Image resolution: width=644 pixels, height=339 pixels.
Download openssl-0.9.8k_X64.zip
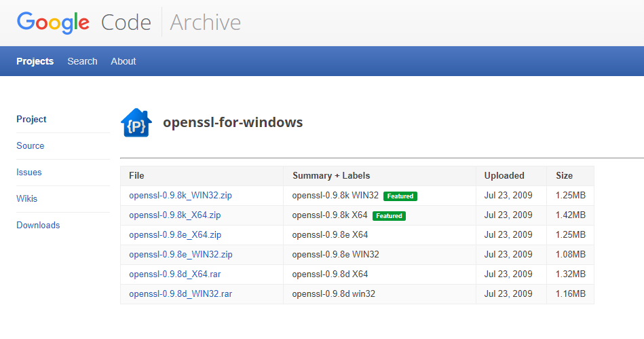point(175,215)
